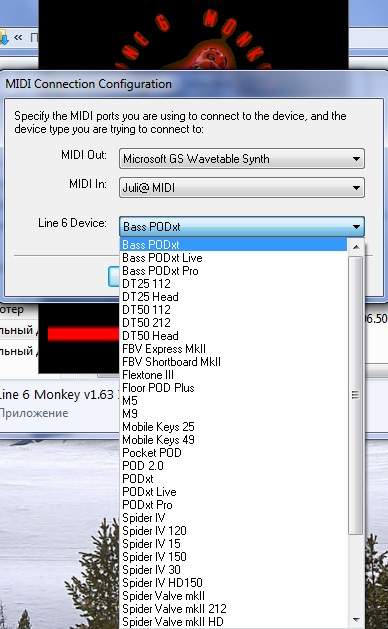
Task: Pick Floor POD Plus from list
Action: [234, 388]
